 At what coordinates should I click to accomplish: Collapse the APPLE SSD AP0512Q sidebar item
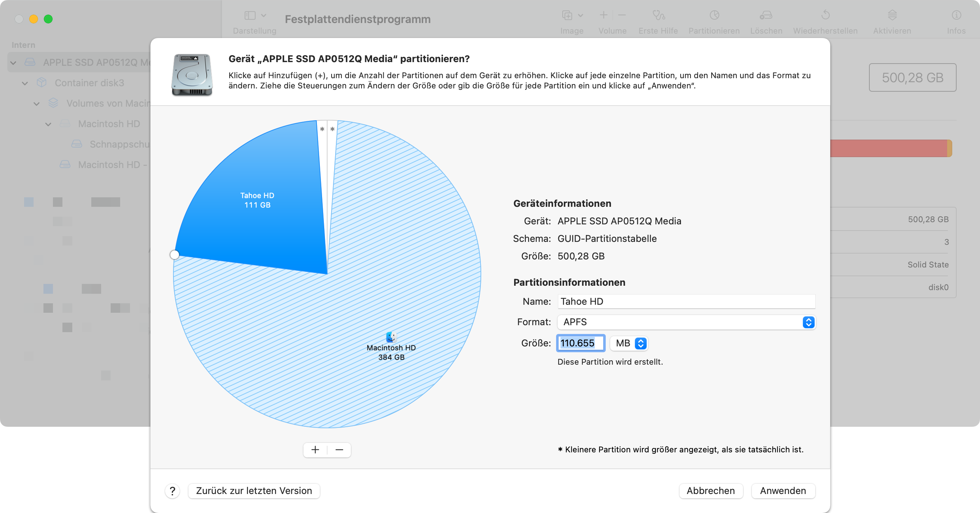(13, 63)
